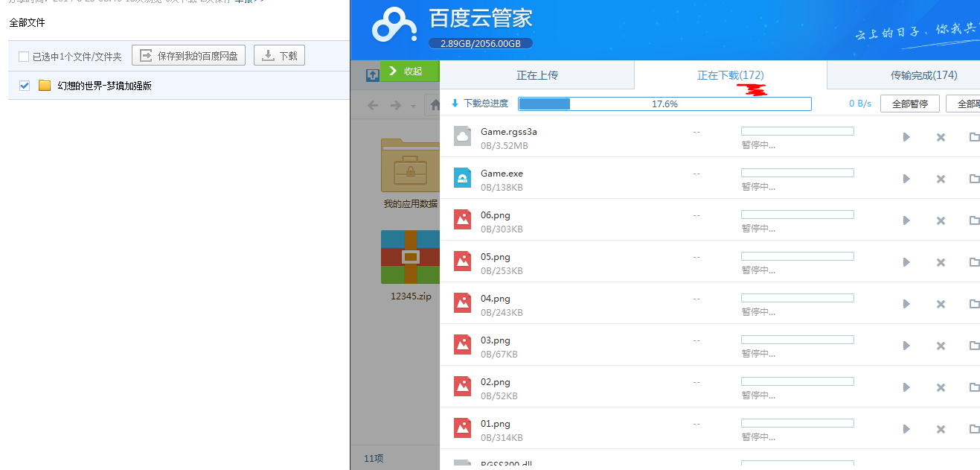This screenshot has height=470, width=980.
Task: Pause all downloads with 全部暂停
Action: pos(910,104)
